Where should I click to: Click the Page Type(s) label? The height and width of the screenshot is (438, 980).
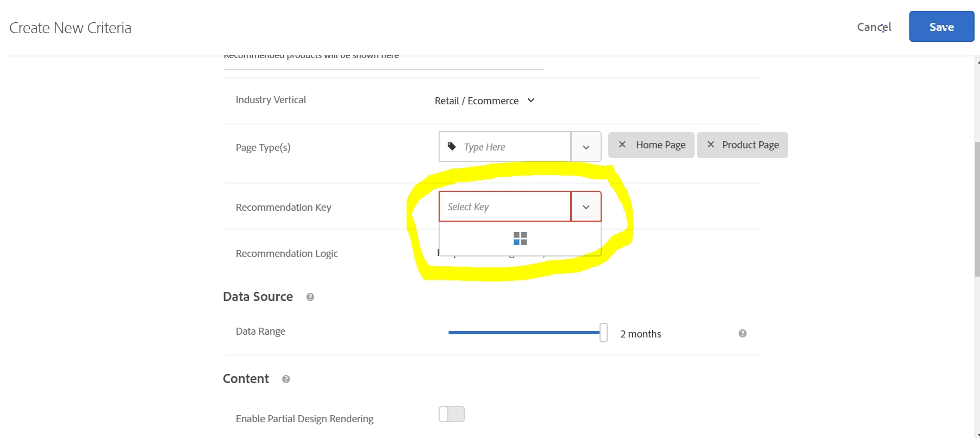coord(263,147)
